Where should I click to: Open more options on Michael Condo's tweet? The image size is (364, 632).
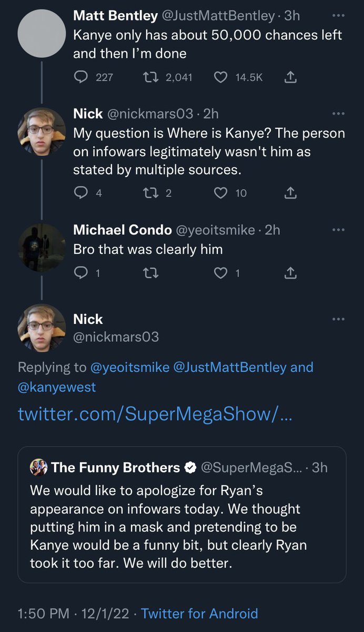point(338,230)
